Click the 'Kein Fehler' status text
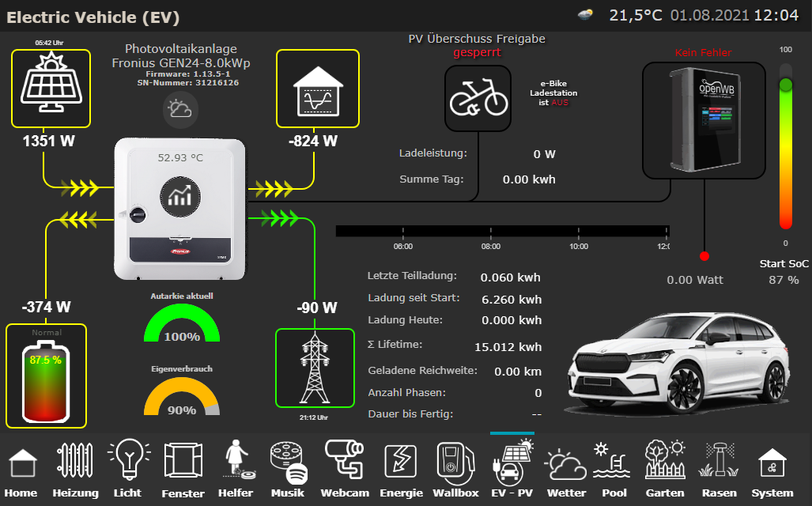812x506 pixels. tap(703, 52)
